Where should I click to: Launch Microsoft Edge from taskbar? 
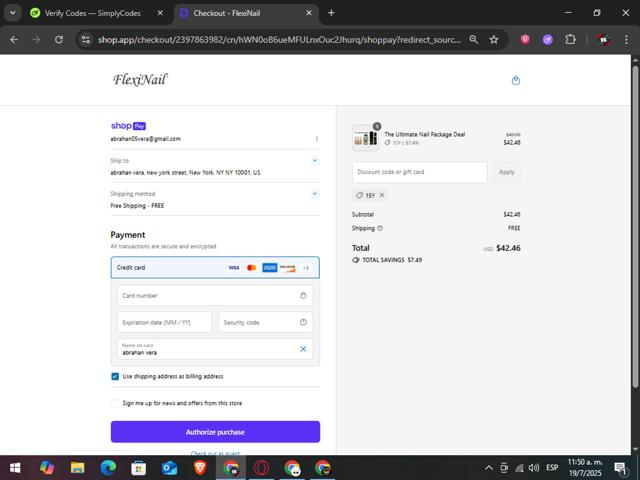point(108,468)
